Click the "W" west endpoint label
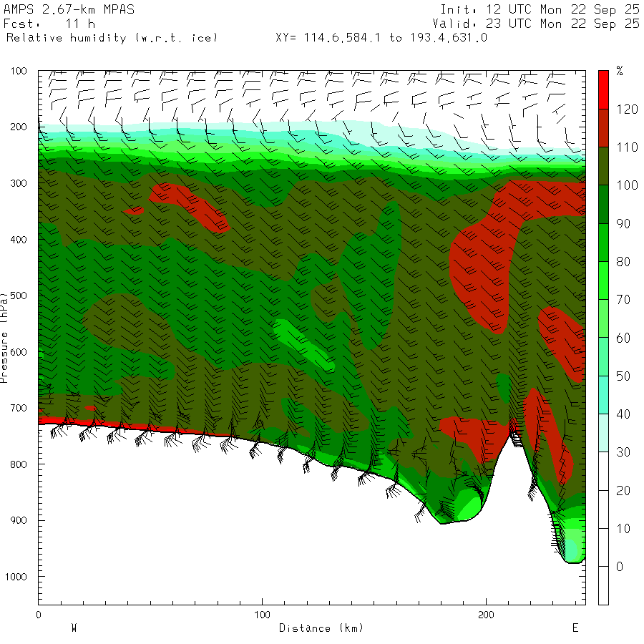 [74, 628]
